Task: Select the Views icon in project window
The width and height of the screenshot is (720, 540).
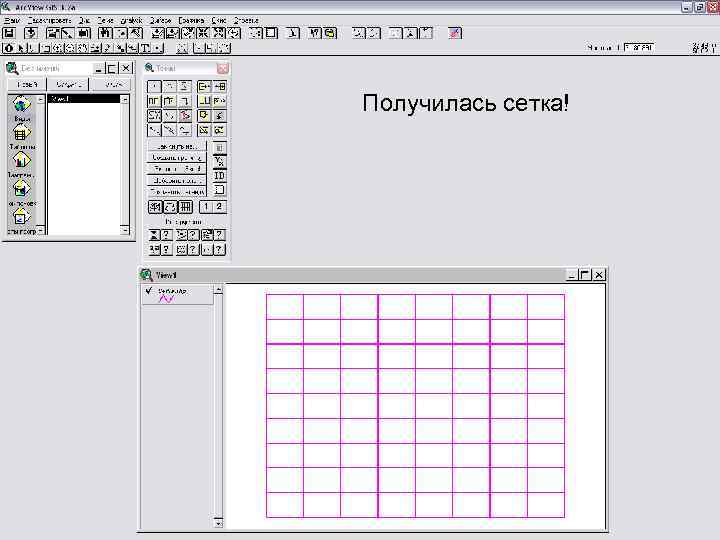Action: pyautogui.click(x=21, y=107)
